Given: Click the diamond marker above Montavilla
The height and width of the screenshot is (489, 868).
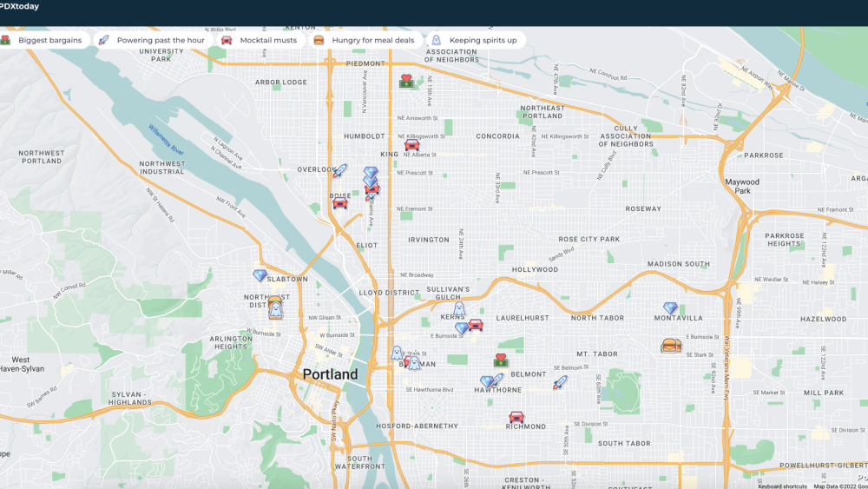Looking at the screenshot, I should [x=670, y=308].
